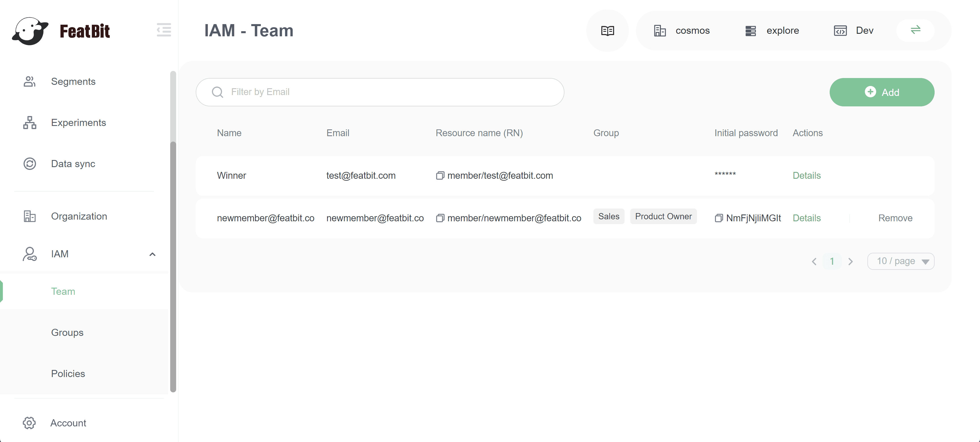Open the documentation book icon

pyautogui.click(x=607, y=30)
